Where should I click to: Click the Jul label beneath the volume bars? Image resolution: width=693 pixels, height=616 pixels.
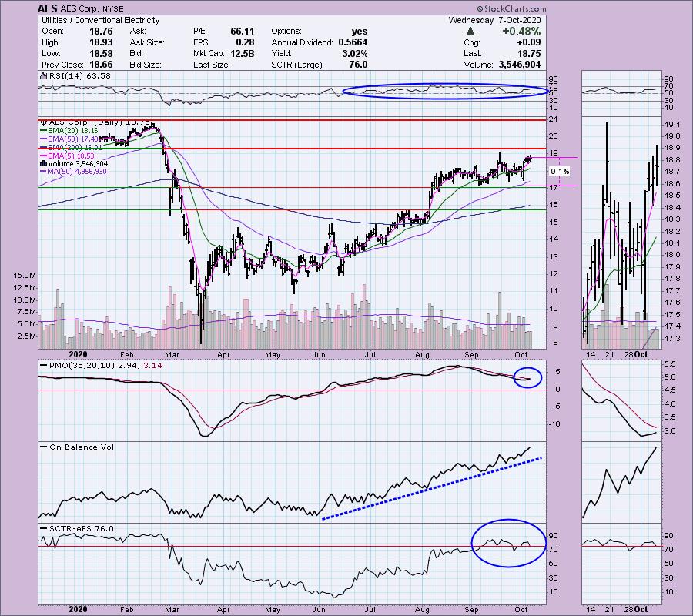click(x=370, y=355)
